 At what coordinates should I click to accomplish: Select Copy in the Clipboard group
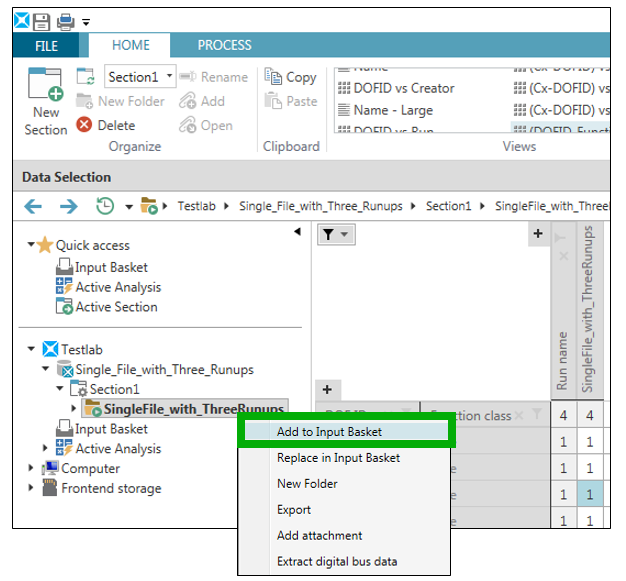click(290, 77)
